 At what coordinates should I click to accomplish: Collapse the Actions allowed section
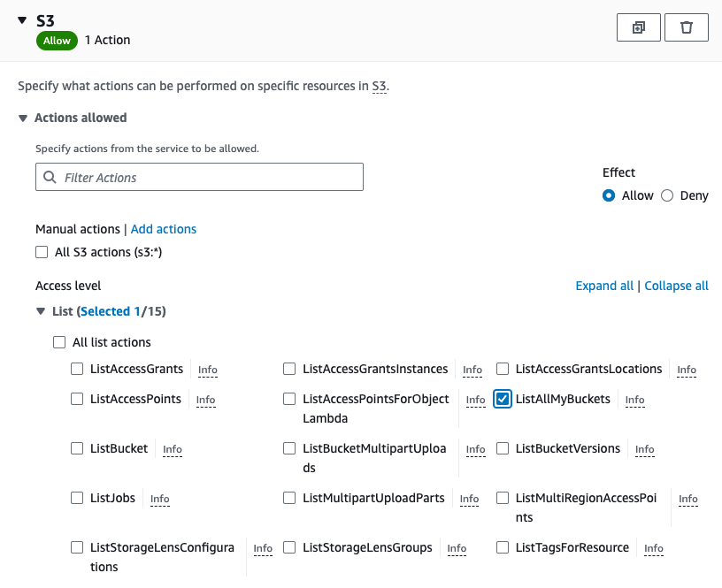(23, 118)
